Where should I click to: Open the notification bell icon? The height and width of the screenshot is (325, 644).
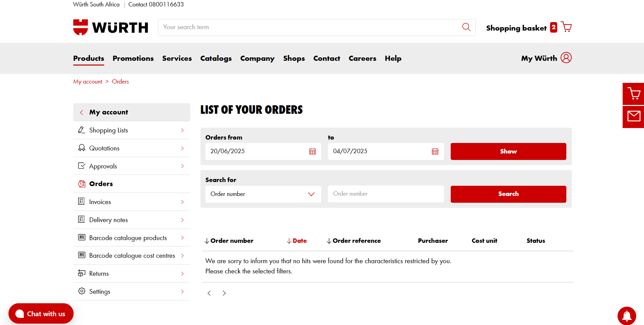627,316
